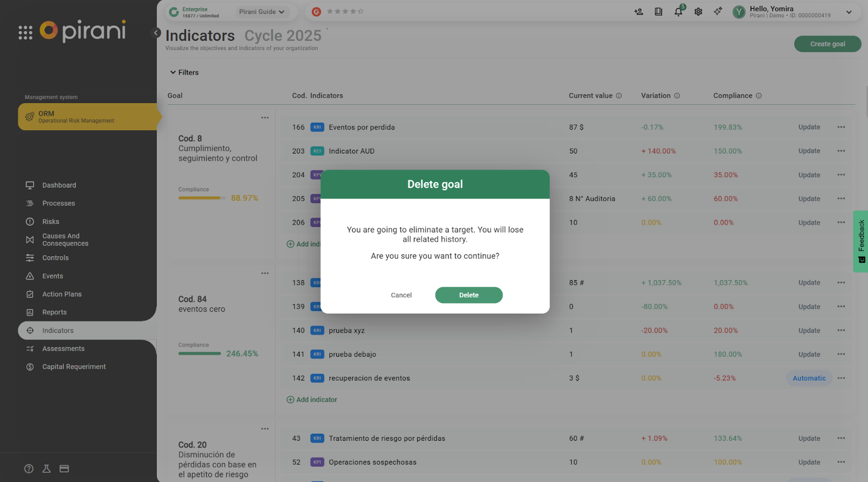Collapse the sidebar with arrow button
Screen dimensions: 868x482
click(x=156, y=33)
